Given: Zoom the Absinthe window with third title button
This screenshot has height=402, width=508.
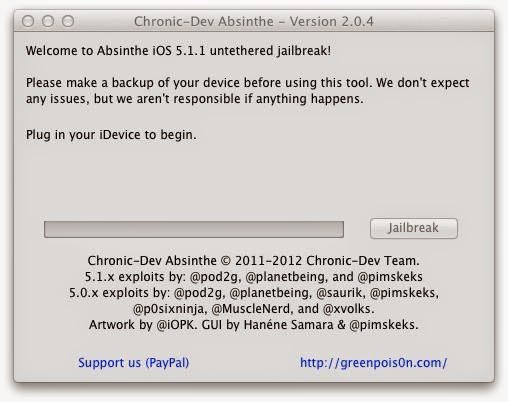Looking at the screenshot, I should point(68,21).
